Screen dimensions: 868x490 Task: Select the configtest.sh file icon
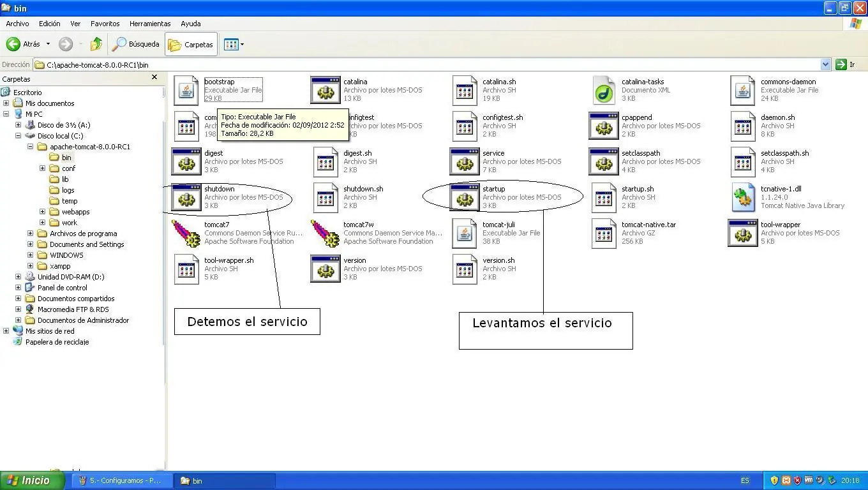pos(465,126)
